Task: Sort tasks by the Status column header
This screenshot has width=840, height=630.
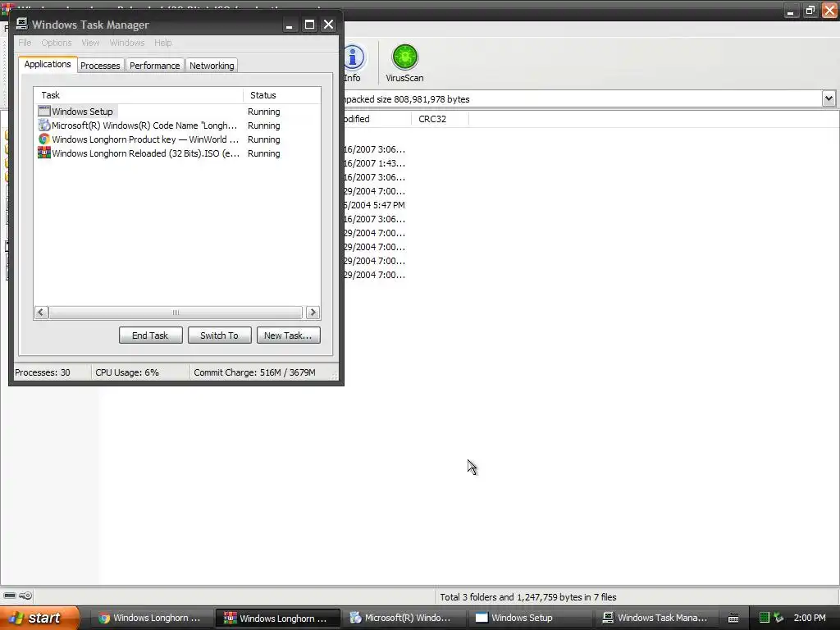Action: pos(282,95)
